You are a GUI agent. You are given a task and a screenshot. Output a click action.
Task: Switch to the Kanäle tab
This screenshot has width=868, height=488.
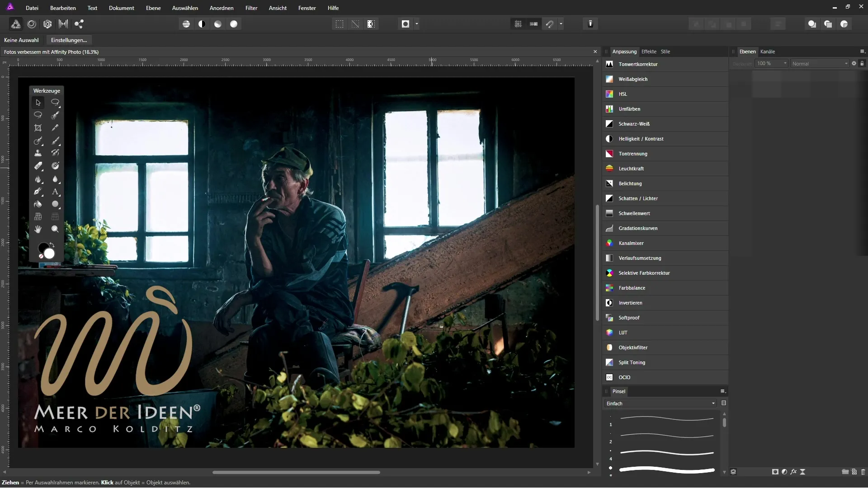768,52
